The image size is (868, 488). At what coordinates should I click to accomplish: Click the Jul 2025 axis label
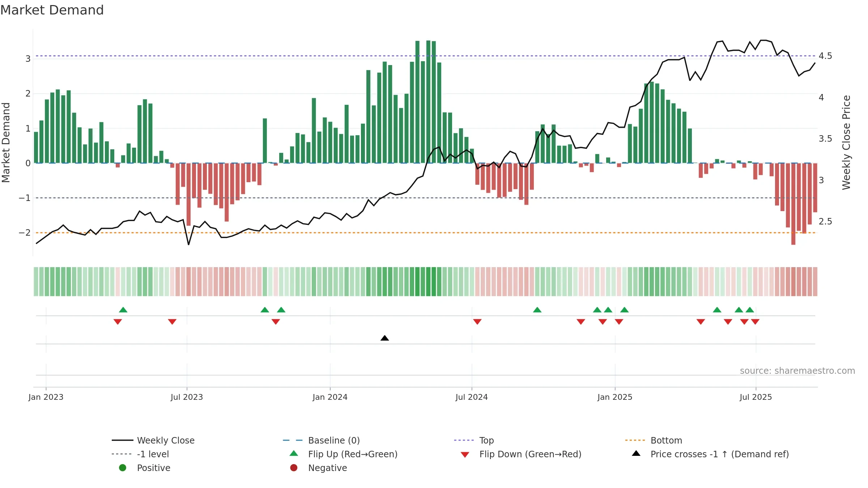[x=756, y=397]
